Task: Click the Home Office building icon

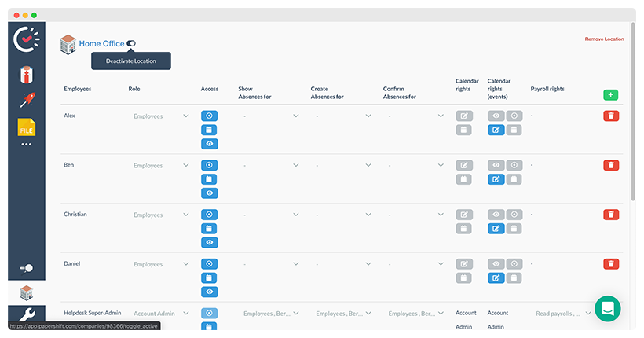Action: click(68, 44)
